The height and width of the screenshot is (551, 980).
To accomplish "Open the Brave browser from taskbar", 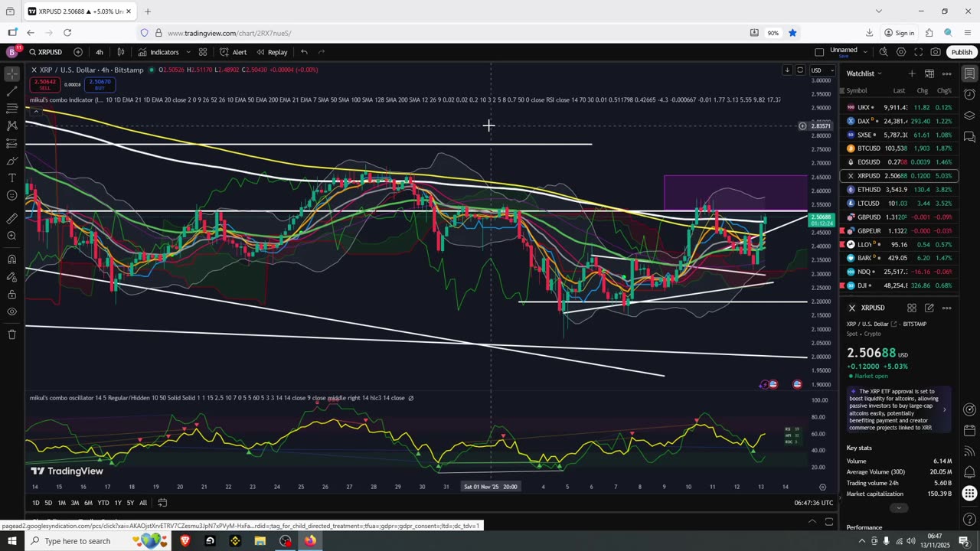I will coord(185,541).
